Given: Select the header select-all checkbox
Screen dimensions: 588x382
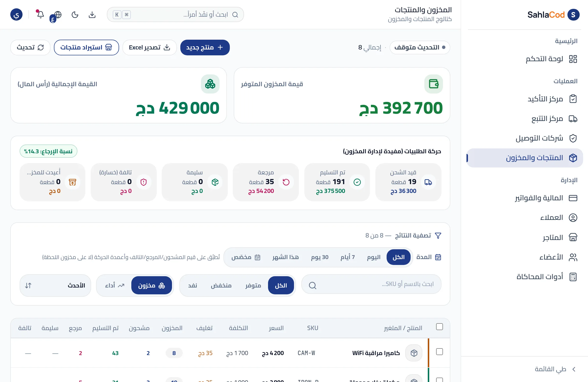Looking at the screenshot, I should (439, 327).
